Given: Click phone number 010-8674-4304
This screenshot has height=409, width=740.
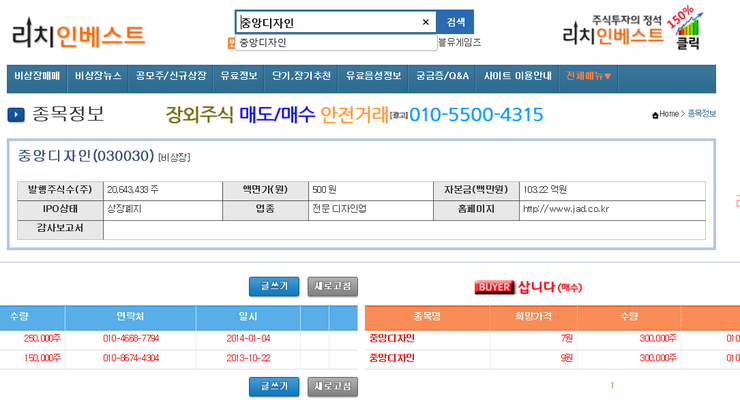Looking at the screenshot, I should pos(131,358).
